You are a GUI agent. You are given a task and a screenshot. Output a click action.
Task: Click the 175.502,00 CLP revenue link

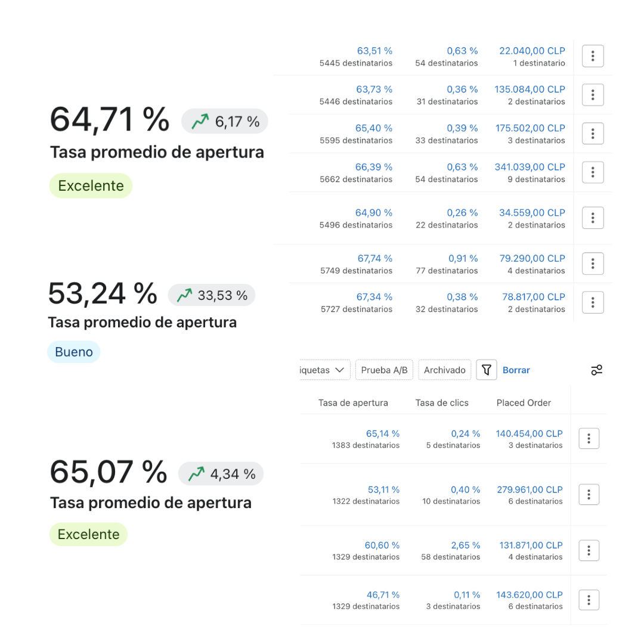point(530,128)
